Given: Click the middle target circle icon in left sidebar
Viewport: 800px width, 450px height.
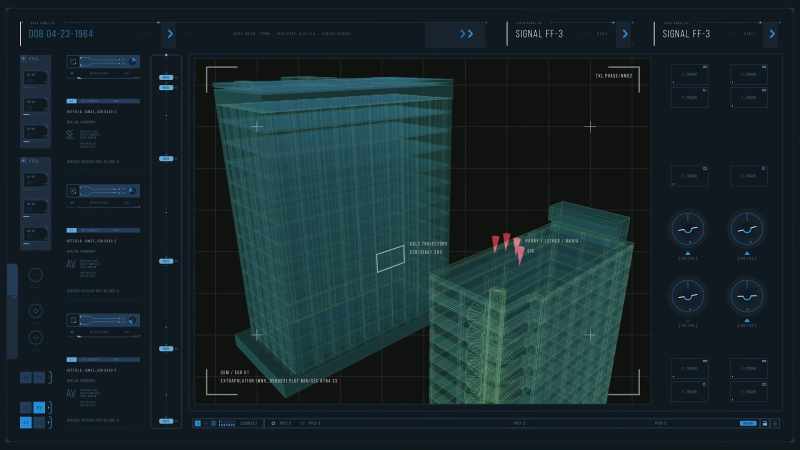Looking at the screenshot, I should pyautogui.click(x=35, y=311).
